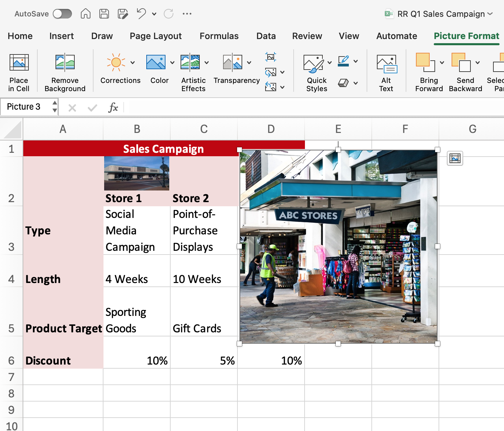Open the Undo history dropdown arrow
Screen dimensions: 504x431
click(154, 14)
